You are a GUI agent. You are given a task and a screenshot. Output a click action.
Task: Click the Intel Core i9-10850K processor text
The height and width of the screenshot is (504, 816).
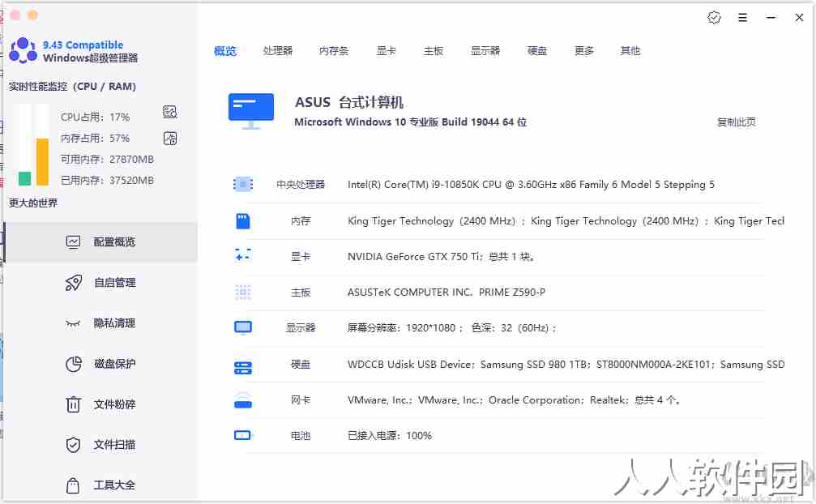[x=531, y=185]
